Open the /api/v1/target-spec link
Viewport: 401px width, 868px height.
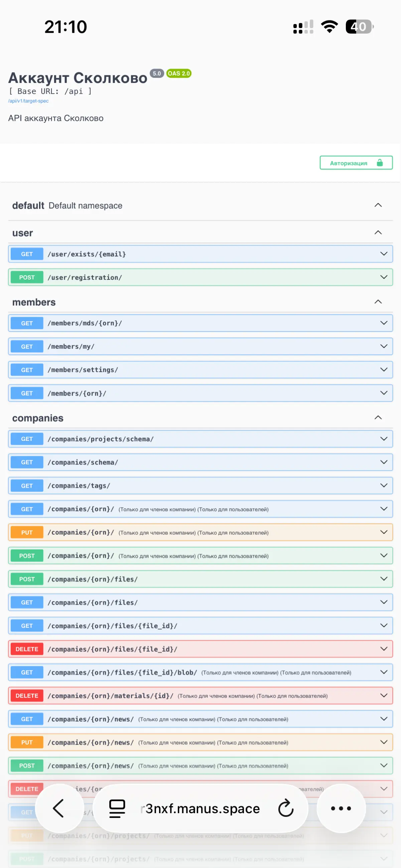click(28, 101)
